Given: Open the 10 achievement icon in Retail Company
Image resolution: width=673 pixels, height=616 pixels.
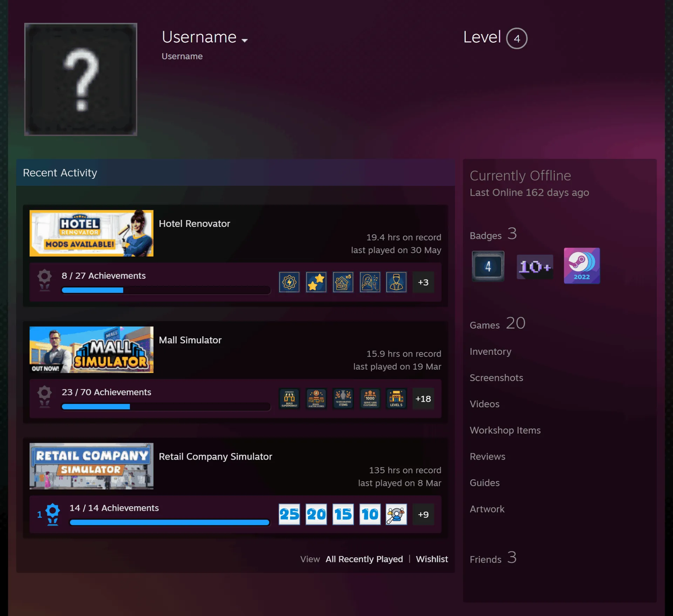Looking at the screenshot, I should [x=370, y=514].
